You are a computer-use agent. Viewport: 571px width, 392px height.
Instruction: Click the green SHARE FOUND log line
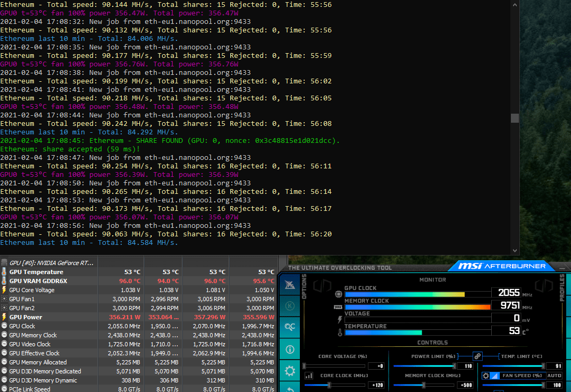(x=170, y=141)
